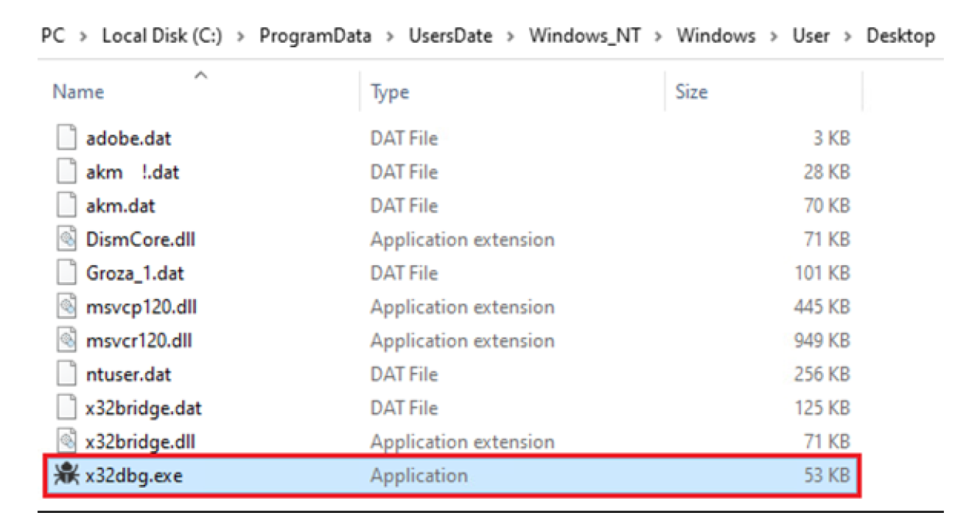Click the msvcr120.dll file icon

(x=66, y=341)
